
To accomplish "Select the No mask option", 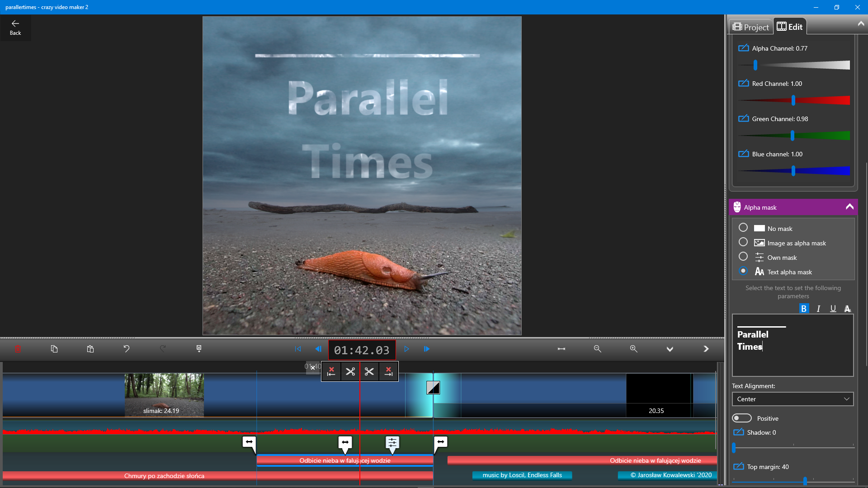I will pos(743,228).
